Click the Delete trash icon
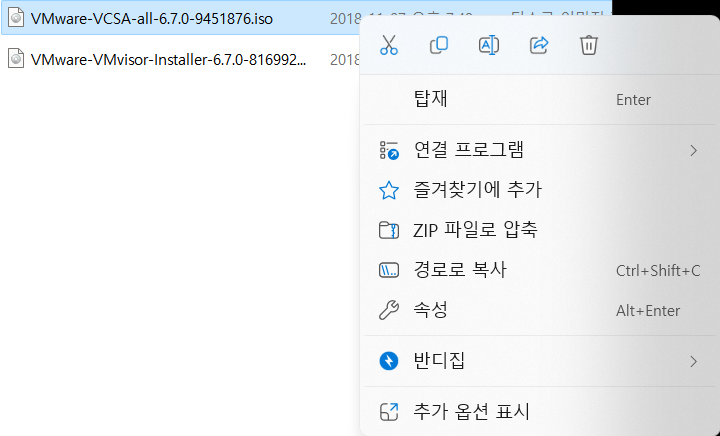The width and height of the screenshot is (720, 436). (589, 45)
